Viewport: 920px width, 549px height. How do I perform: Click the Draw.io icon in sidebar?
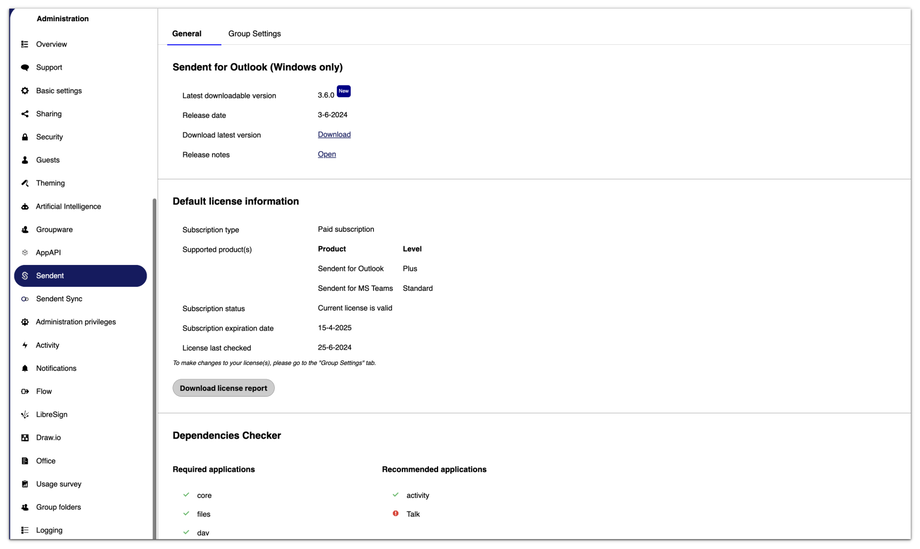point(25,438)
